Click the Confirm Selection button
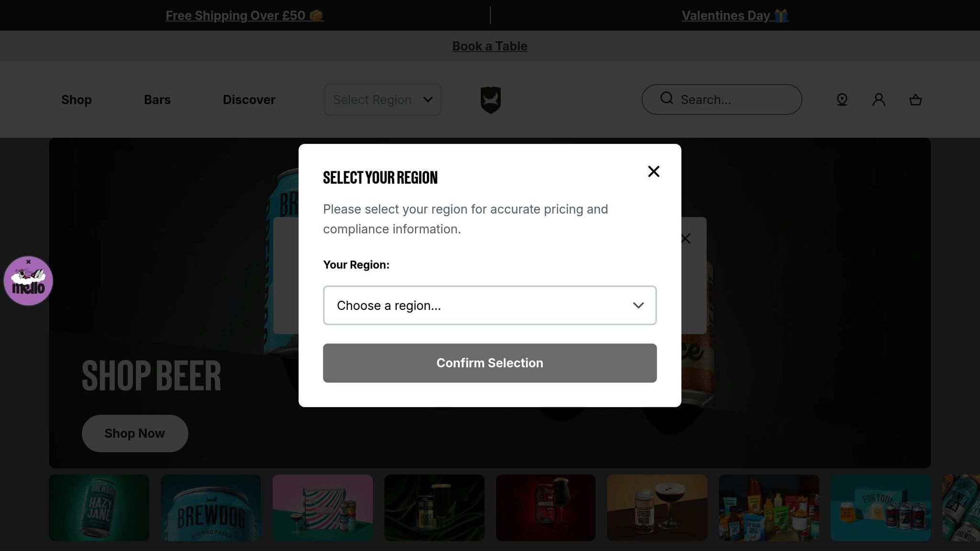This screenshot has width=980, height=551. (x=490, y=363)
